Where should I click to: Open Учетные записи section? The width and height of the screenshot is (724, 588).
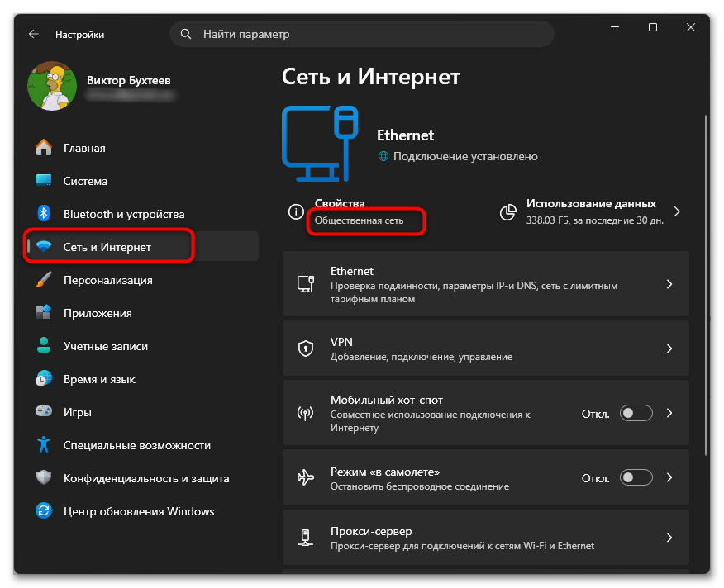tap(142, 346)
